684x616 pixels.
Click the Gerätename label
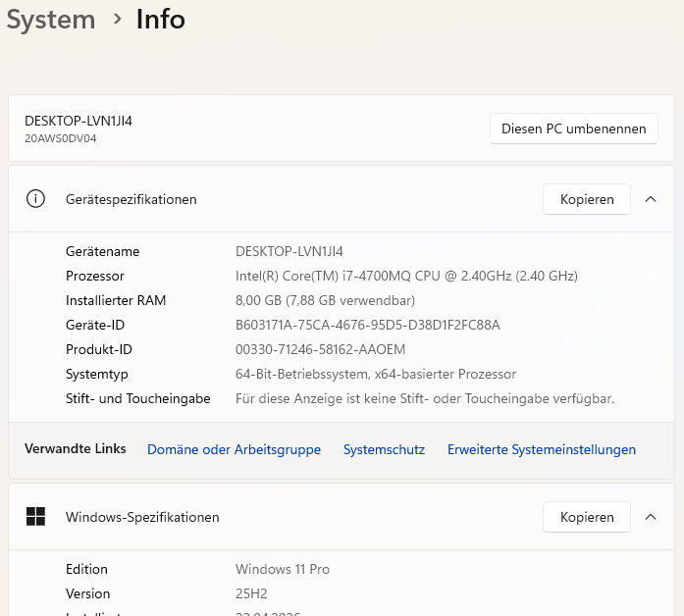point(102,251)
